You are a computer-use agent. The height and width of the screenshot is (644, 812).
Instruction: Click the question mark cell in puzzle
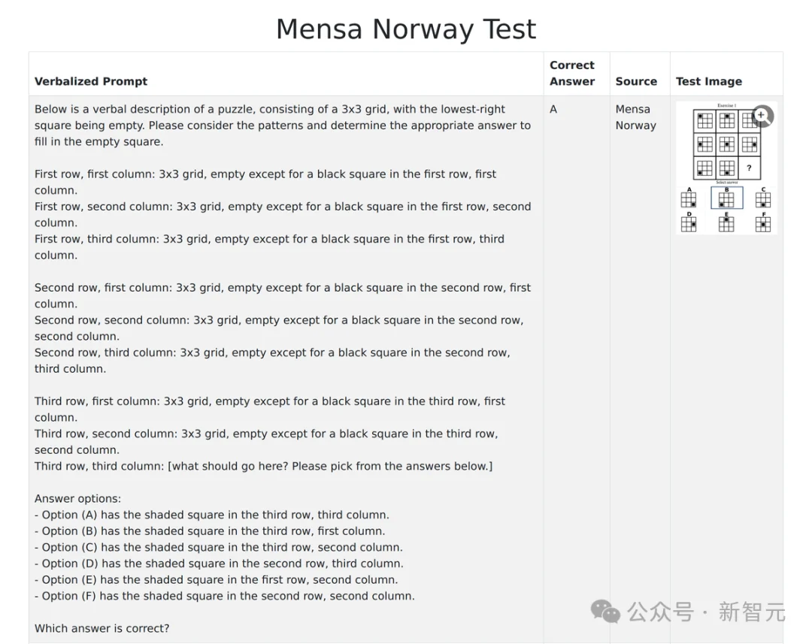[749, 168]
